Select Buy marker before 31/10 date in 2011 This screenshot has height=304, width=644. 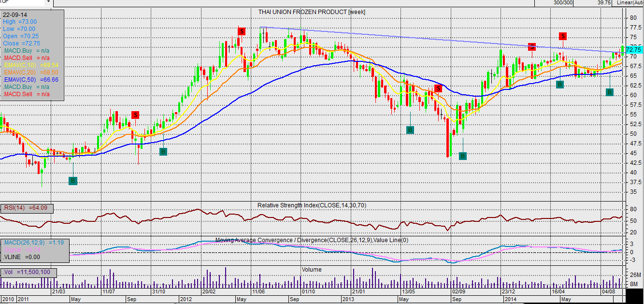pyautogui.click(x=163, y=152)
